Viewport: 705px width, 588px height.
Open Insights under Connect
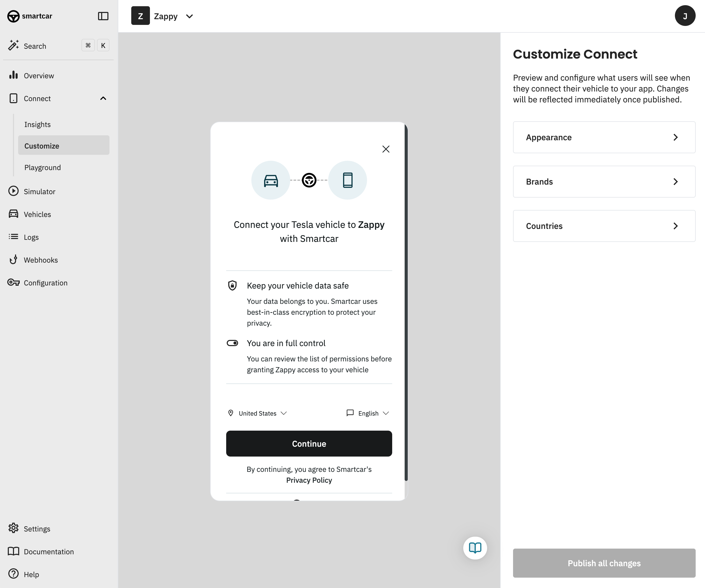(x=37, y=124)
